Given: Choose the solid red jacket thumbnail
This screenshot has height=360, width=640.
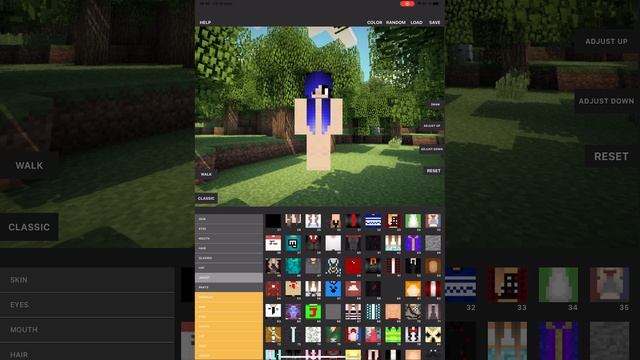Looking at the screenshot, I should click(x=353, y=266).
